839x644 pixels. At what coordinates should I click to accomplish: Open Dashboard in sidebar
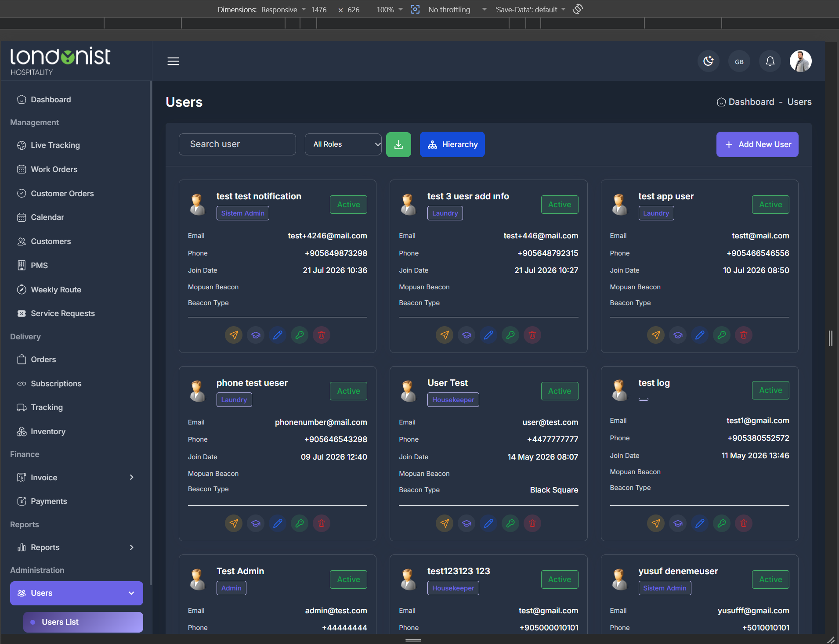pos(51,100)
